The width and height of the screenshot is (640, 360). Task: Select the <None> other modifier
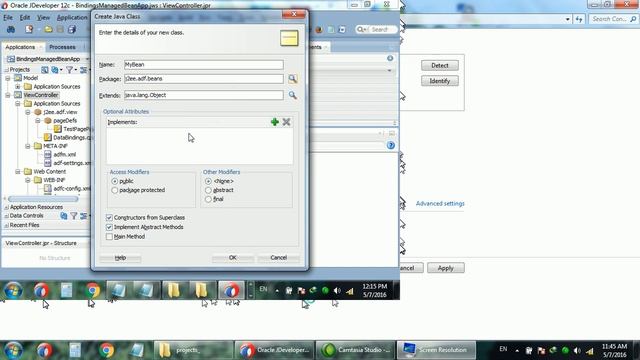click(x=209, y=181)
